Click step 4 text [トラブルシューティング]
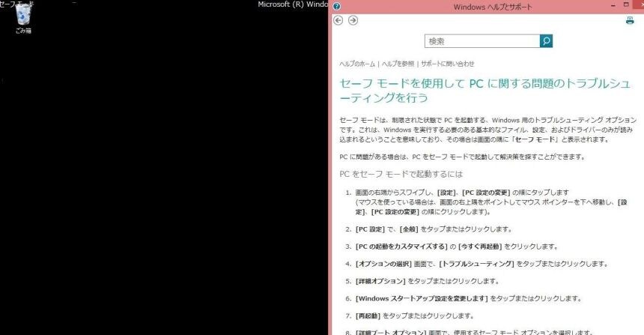644x335 pixels. (476, 264)
